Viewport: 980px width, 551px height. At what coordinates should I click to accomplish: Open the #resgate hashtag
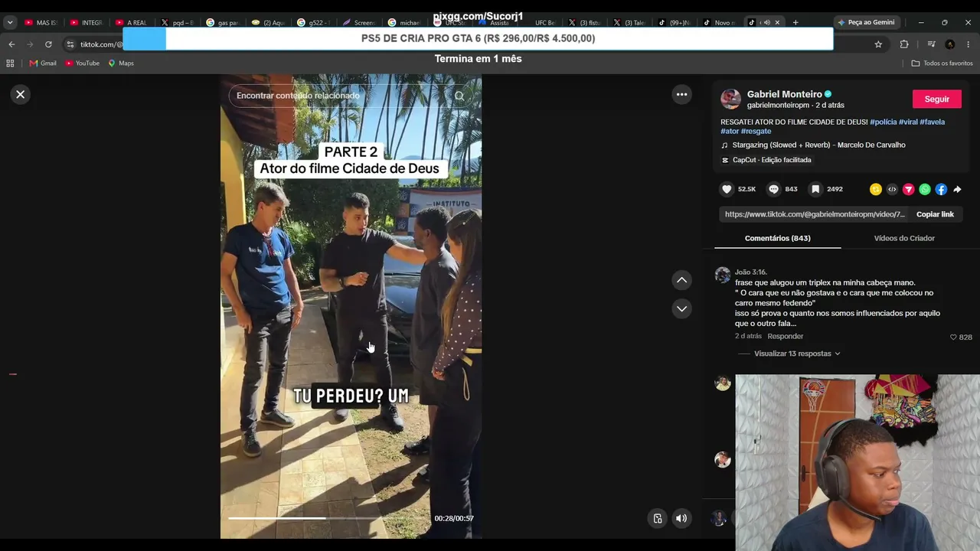(756, 131)
